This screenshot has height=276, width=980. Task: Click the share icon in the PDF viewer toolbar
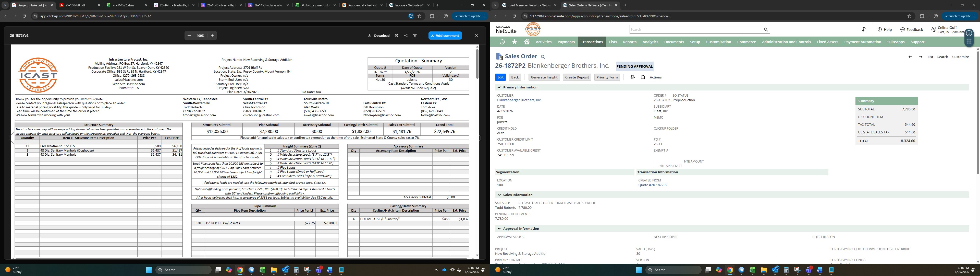tap(406, 36)
